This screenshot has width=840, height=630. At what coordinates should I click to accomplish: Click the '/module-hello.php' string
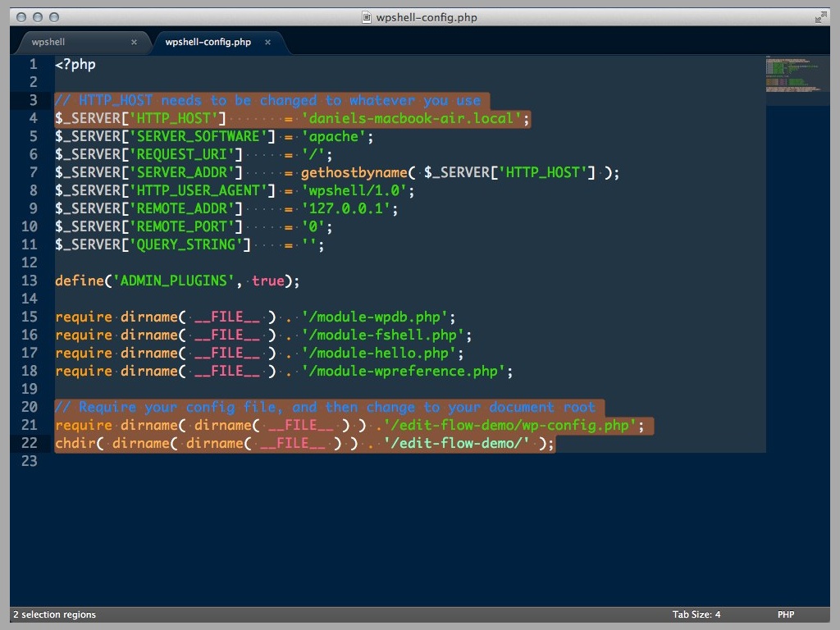pos(379,353)
